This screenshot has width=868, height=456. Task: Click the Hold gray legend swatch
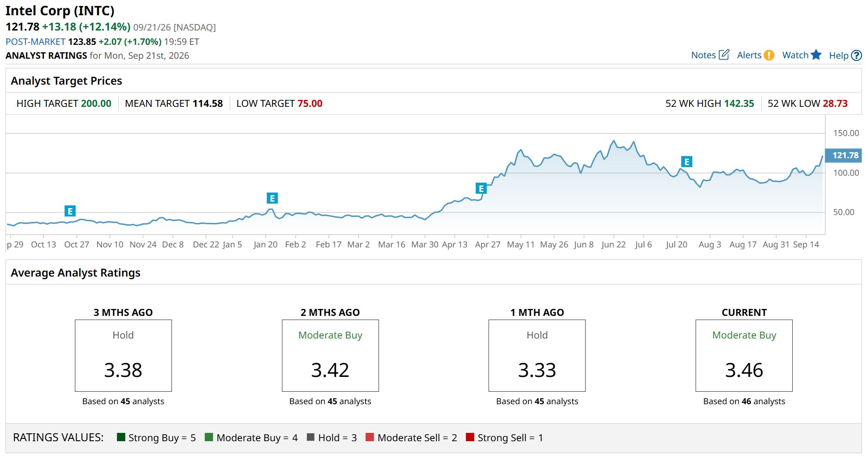[x=311, y=437]
